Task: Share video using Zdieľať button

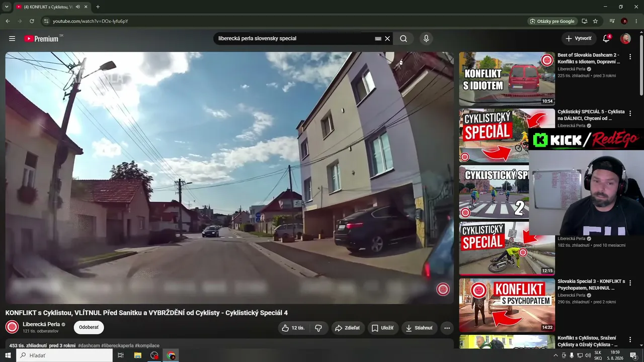Action: pos(347,328)
